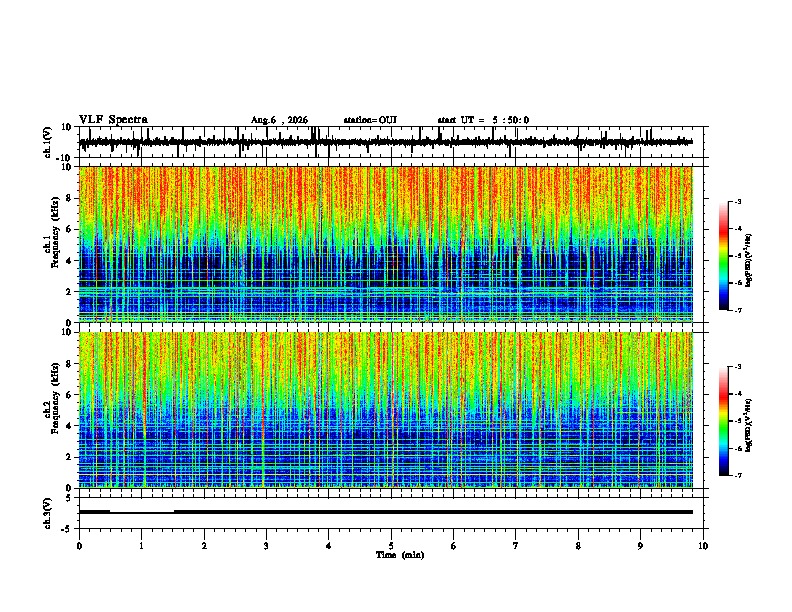Click the ch.1 spectrogram color scale bar
The height and width of the screenshot is (612, 792).
click(723, 256)
